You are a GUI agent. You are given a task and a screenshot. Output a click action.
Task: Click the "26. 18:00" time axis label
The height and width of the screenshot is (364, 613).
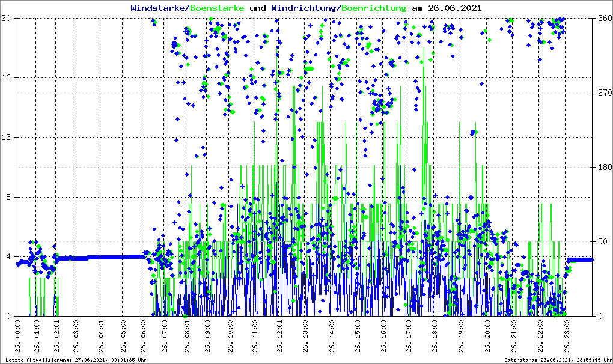pos(435,336)
